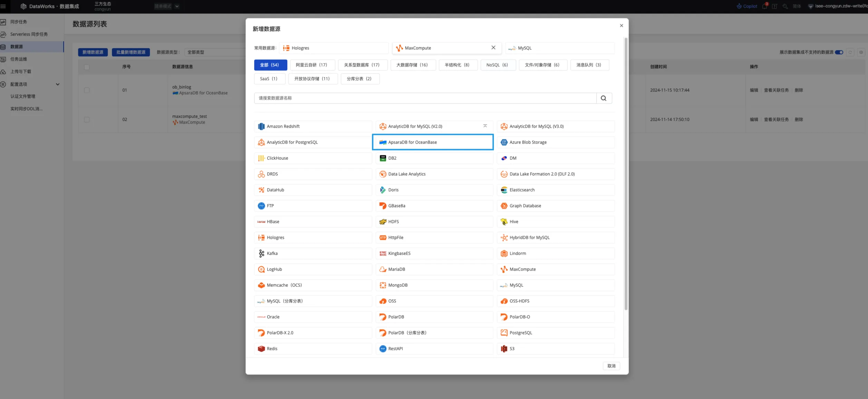The width and height of the screenshot is (868, 399).
Task: Select the Elasticsearch icon
Action: (504, 190)
